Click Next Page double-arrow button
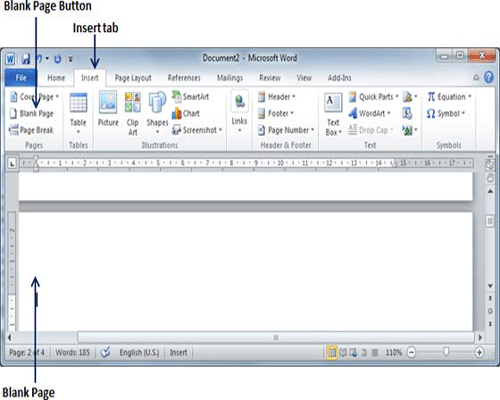Viewport: 500px width, 400px height. pyautogui.click(x=490, y=324)
